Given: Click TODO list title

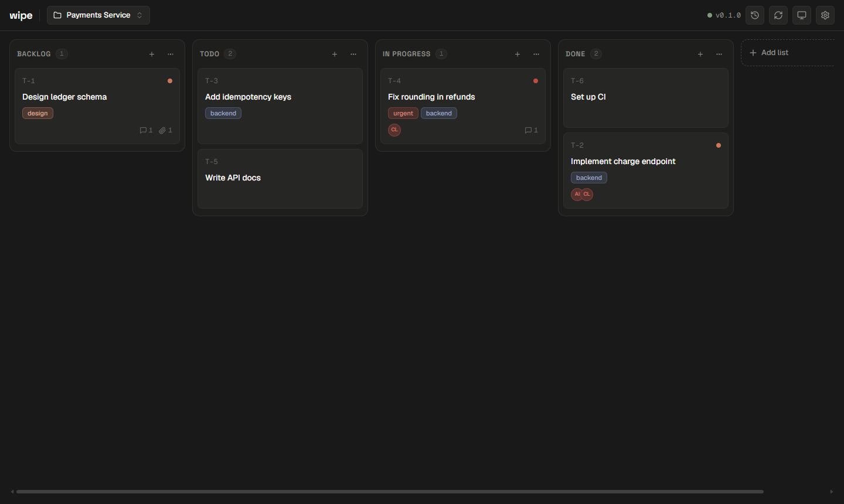Looking at the screenshot, I should 209,54.
